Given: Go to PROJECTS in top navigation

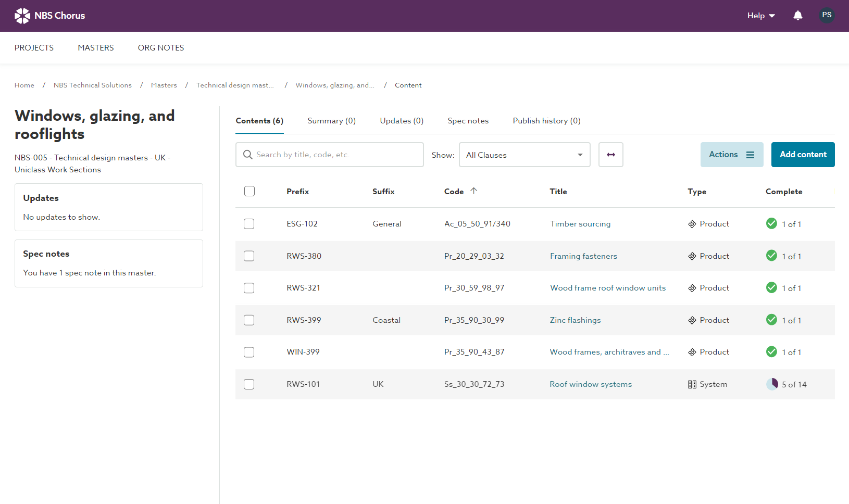Looking at the screenshot, I should [34, 48].
